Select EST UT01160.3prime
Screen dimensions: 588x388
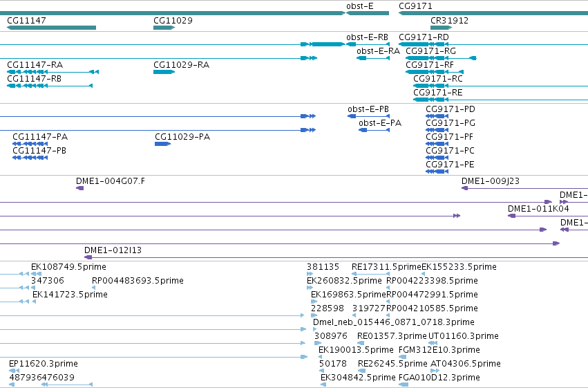pos(433,343)
